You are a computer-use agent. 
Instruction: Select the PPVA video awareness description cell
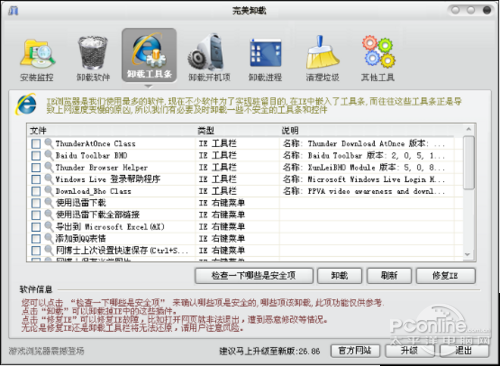coord(363,191)
